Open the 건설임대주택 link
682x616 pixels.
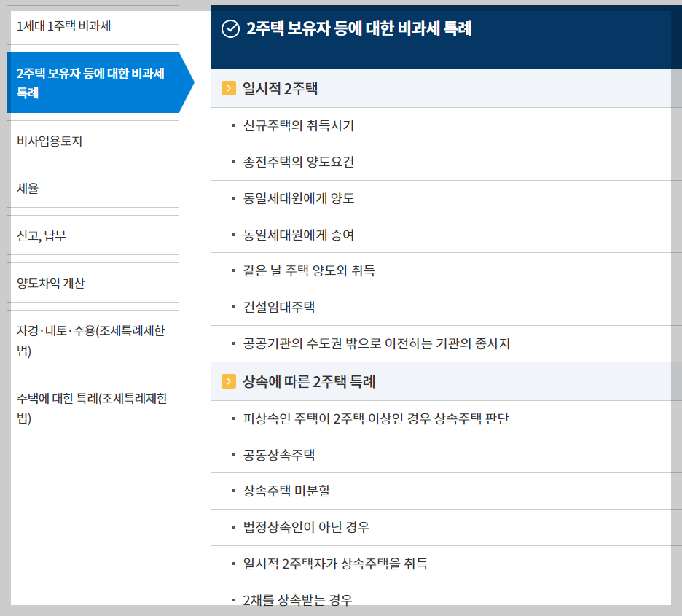coord(279,307)
